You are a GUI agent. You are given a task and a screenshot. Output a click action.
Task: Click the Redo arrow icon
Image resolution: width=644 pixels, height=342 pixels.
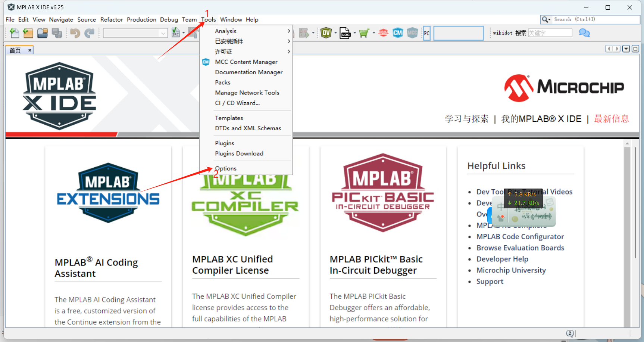(90, 33)
